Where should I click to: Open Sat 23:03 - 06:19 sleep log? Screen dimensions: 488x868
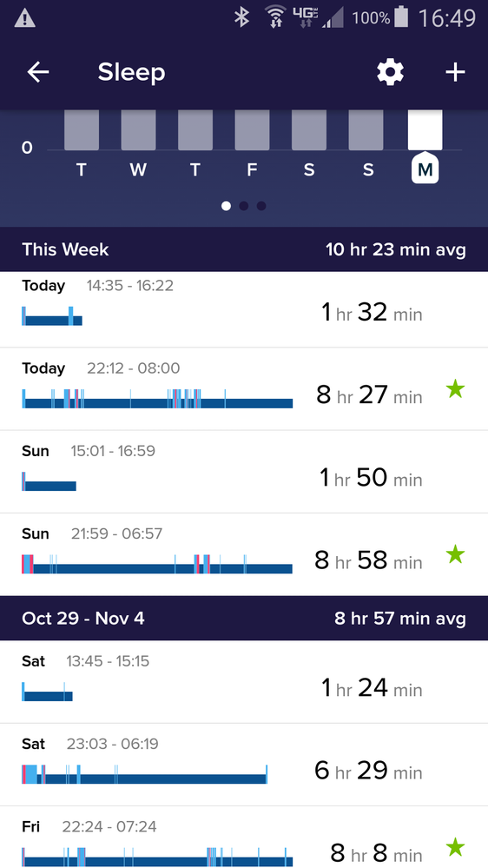[244, 765]
